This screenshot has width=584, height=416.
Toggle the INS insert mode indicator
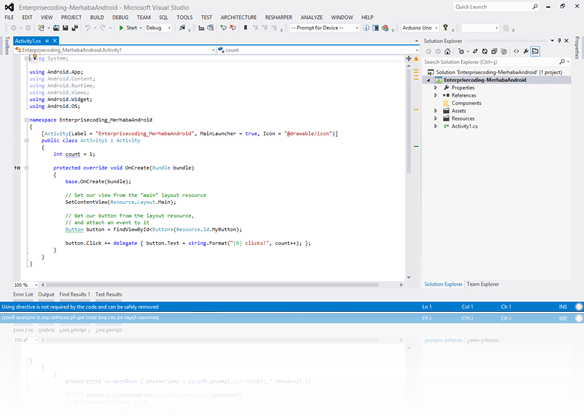[563, 307]
